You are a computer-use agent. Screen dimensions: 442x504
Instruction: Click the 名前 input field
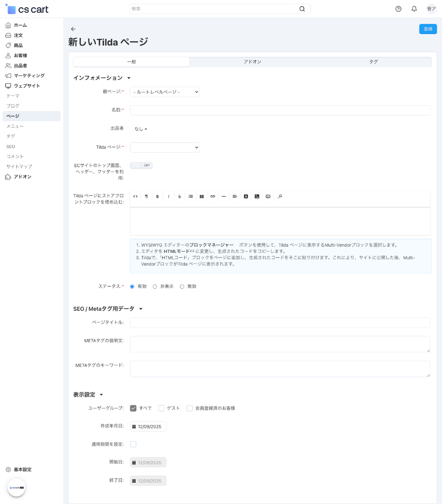[x=280, y=110]
